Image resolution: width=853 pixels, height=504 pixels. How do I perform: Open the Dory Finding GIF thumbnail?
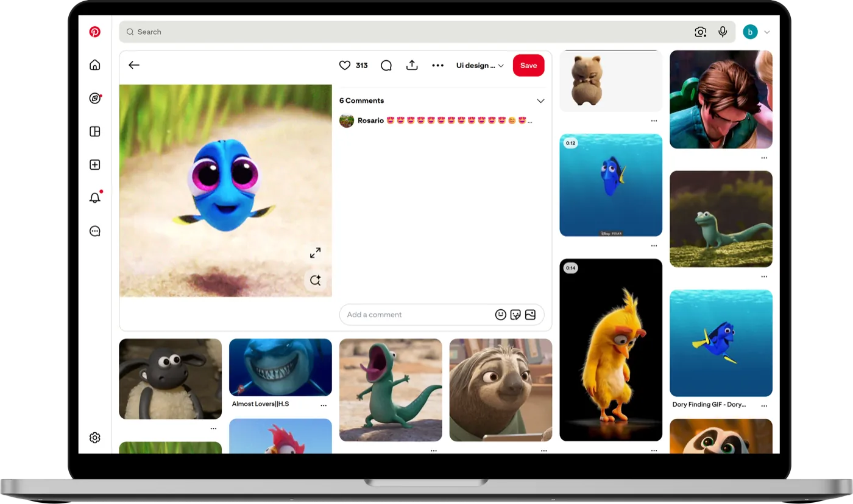pos(721,343)
